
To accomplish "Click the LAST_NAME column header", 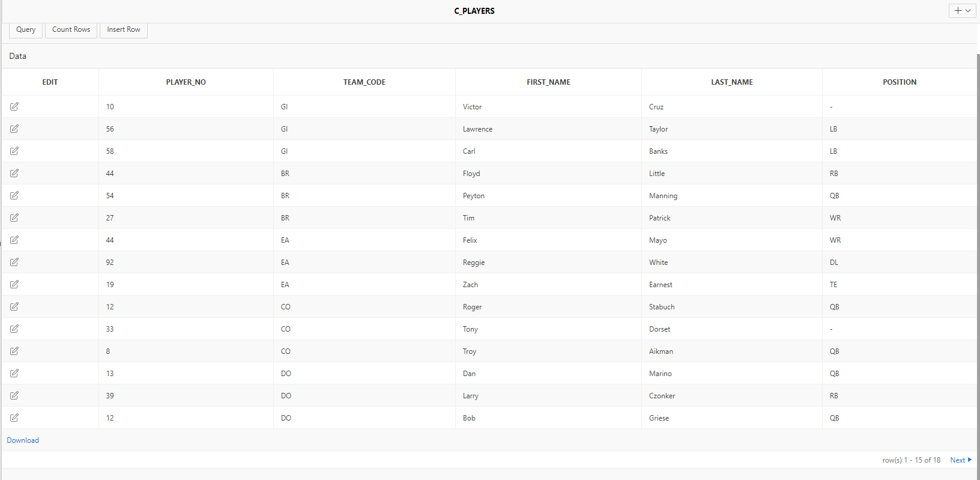I will [732, 82].
